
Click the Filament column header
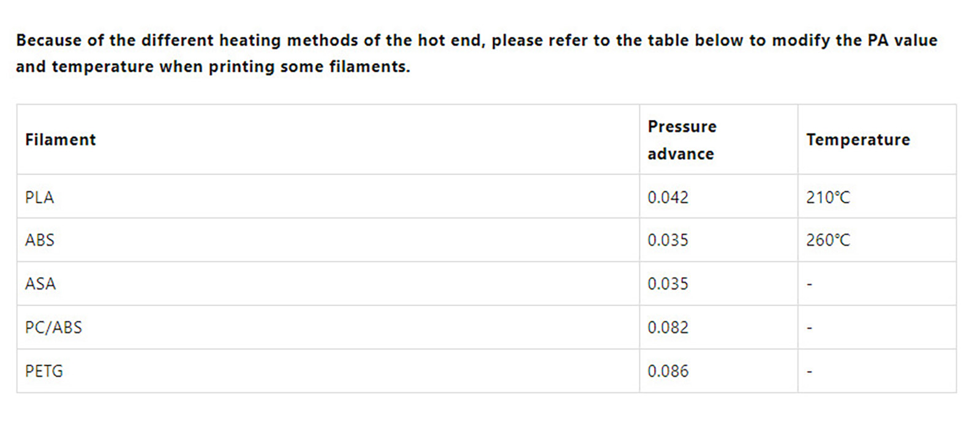click(x=328, y=140)
